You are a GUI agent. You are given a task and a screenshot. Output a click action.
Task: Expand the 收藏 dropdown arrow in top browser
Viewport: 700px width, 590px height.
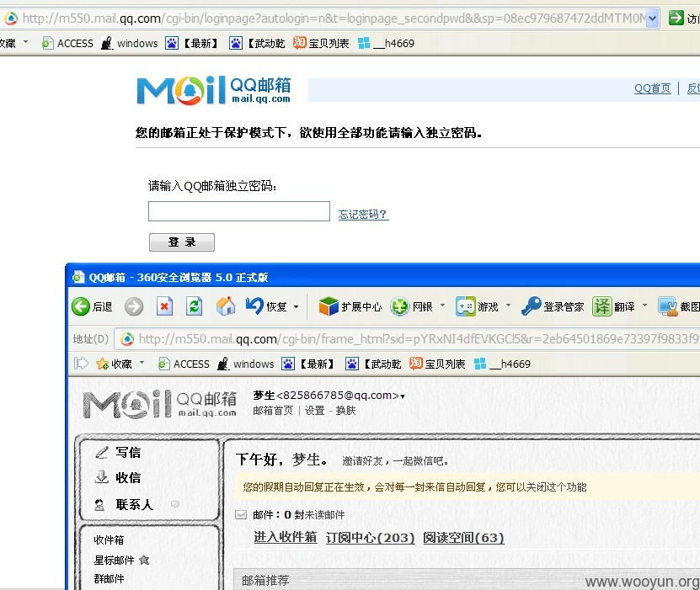(x=25, y=42)
